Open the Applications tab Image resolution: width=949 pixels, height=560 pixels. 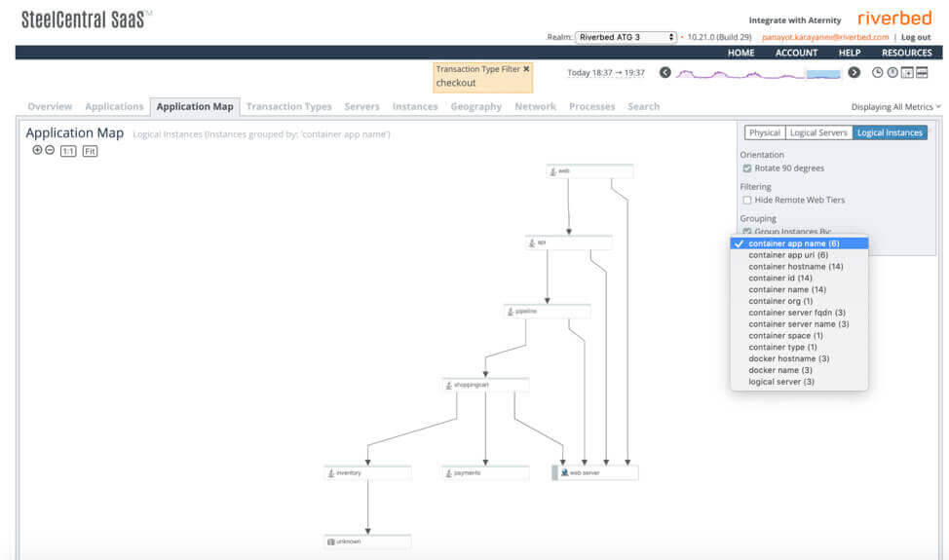pos(114,106)
